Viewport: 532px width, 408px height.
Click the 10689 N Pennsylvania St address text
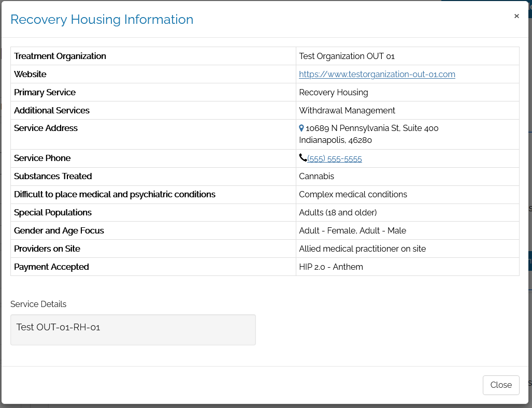(372, 128)
